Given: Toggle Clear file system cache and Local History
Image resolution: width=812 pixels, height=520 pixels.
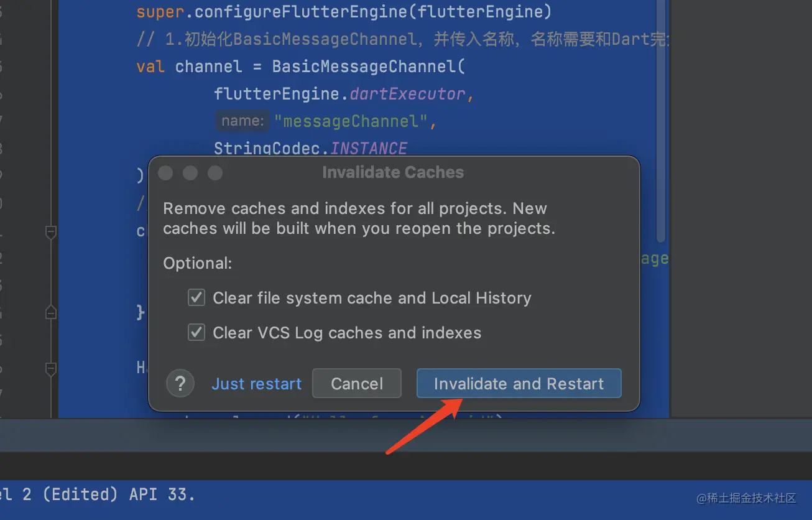Looking at the screenshot, I should [196, 298].
